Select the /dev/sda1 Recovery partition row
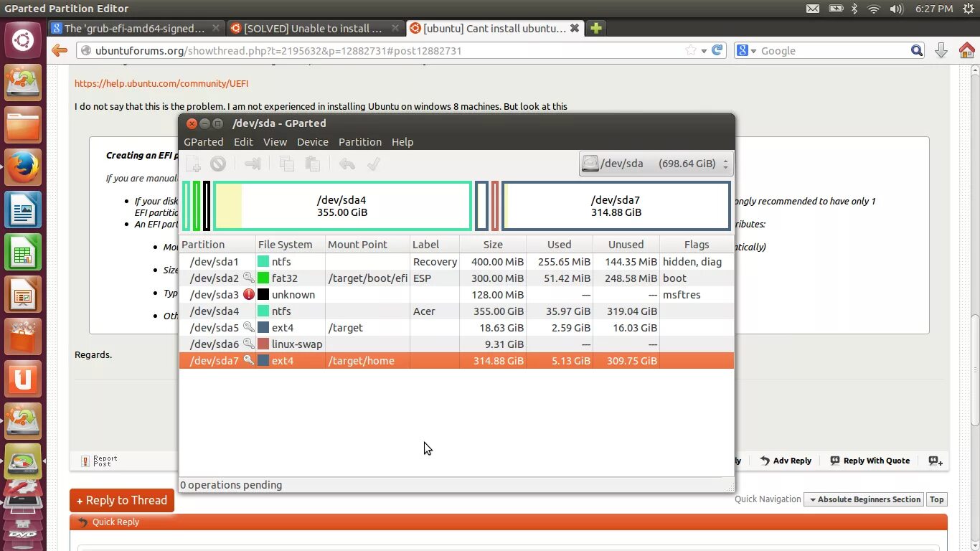The image size is (980, 551). point(456,261)
